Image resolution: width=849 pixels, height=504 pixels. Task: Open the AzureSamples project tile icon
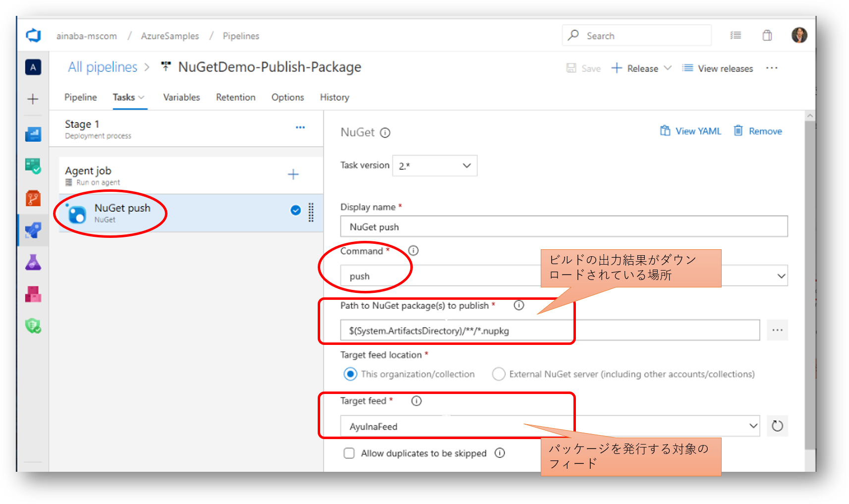33,67
